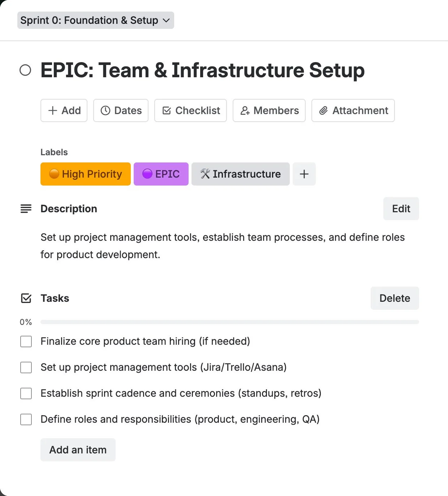Click 'Add an item' button

click(78, 450)
